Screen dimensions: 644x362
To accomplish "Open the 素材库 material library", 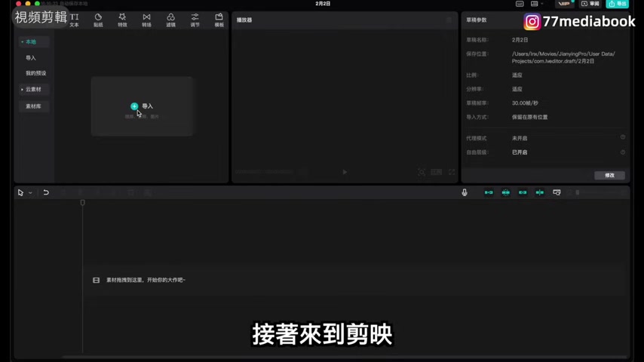I will 34,106.
